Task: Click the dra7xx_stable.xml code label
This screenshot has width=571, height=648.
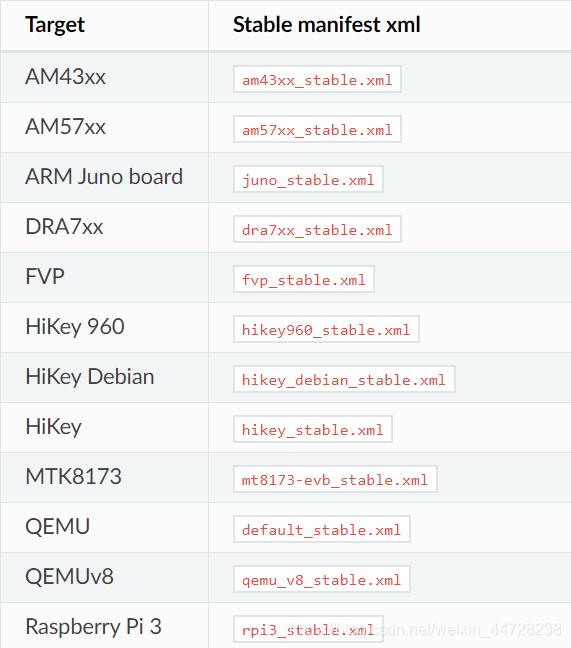Action: click(x=317, y=229)
